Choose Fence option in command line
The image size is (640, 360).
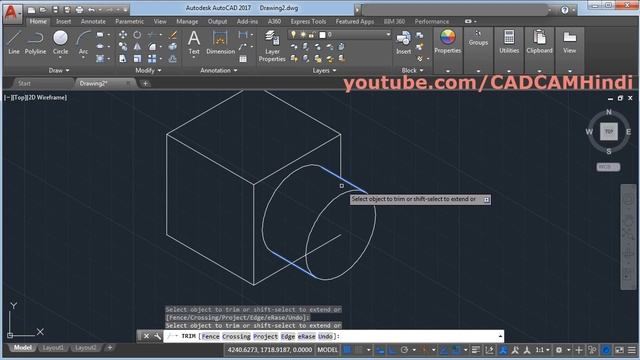(x=210, y=336)
